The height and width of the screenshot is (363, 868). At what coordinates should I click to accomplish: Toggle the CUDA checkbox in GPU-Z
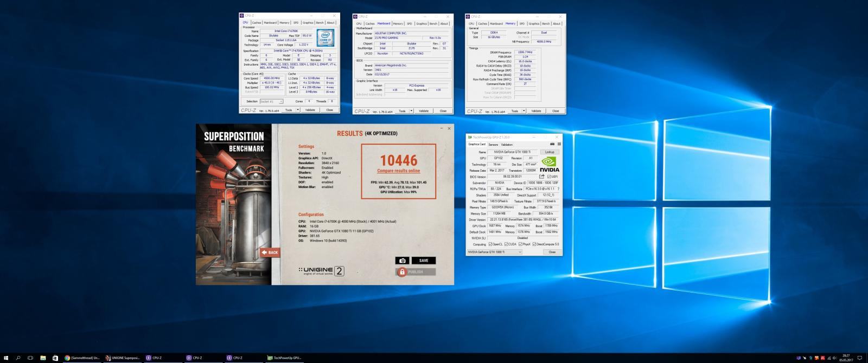506,244
